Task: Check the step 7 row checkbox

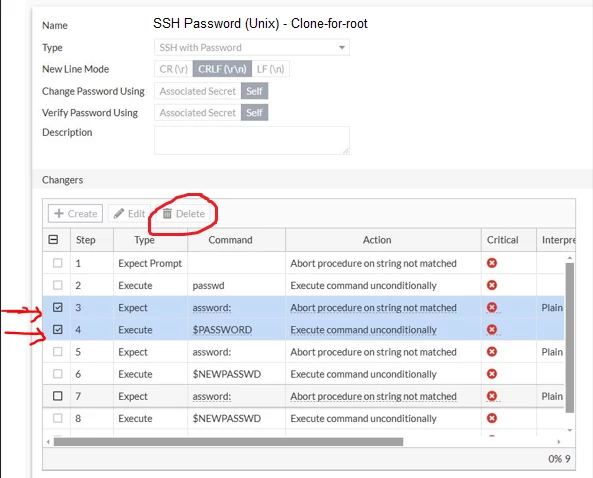Action: [x=57, y=396]
